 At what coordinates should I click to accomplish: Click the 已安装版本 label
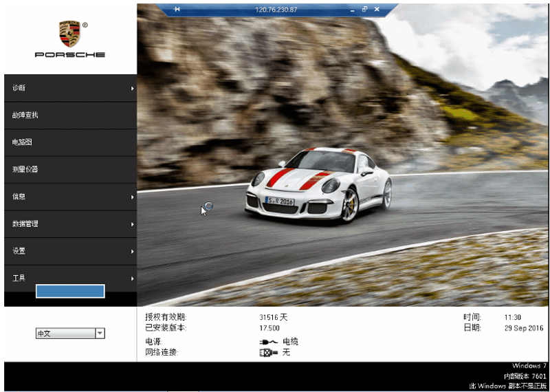[166, 328]
